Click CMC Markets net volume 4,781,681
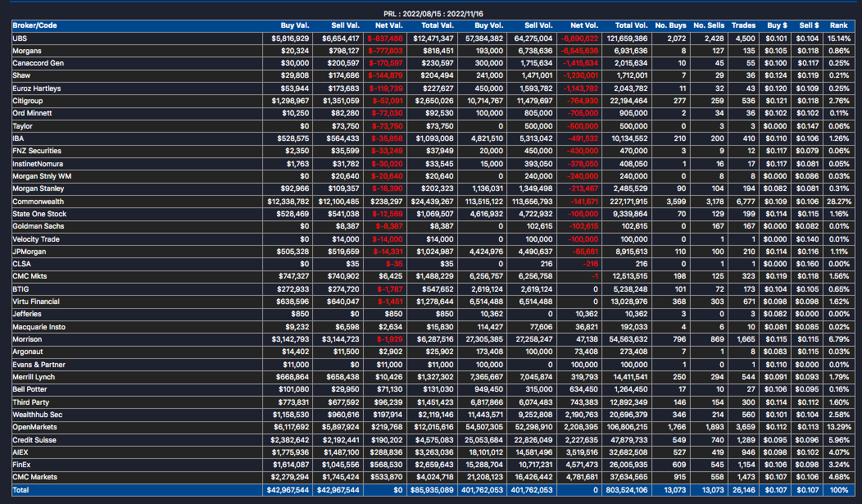Image resolution: width=862 pixels, height=504 pixels. [581, 476]
